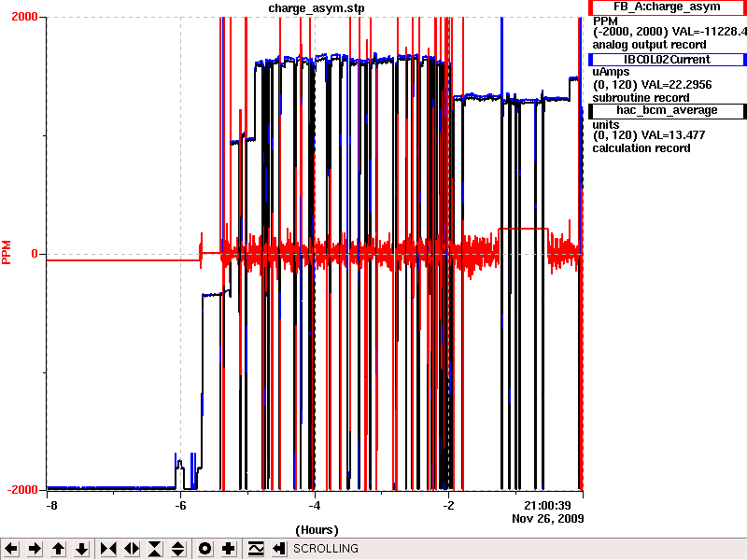Zoom in vertically with the hourglass-shaped icon

click(155, 549)
